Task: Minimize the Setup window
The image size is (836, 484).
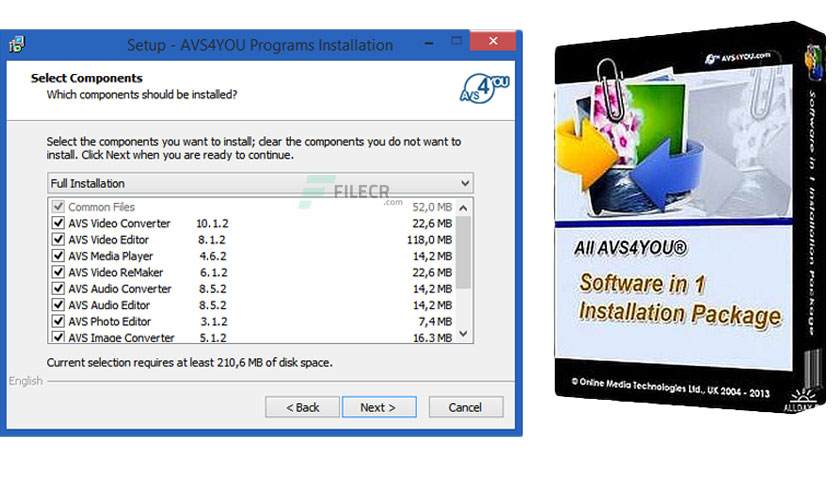Action: pyautogui.click(x=429, y=43)
